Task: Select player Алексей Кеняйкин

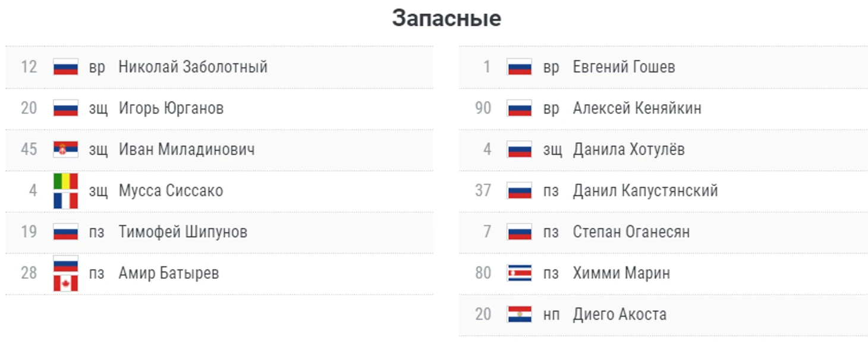Action: coord(637,108)
